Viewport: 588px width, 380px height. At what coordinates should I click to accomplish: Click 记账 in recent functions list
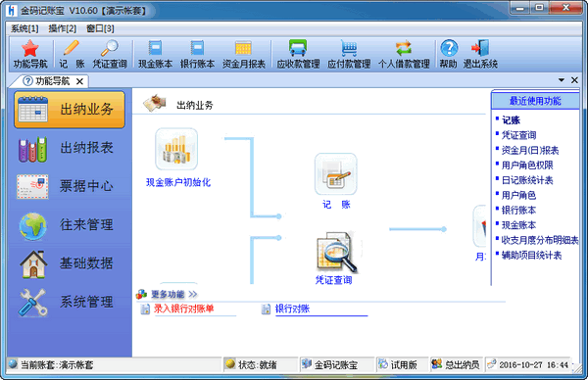511,120
